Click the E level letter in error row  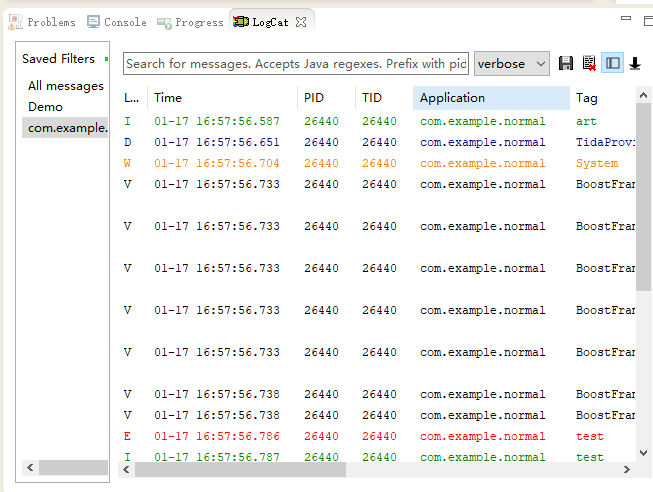click(x=127, y=436)
